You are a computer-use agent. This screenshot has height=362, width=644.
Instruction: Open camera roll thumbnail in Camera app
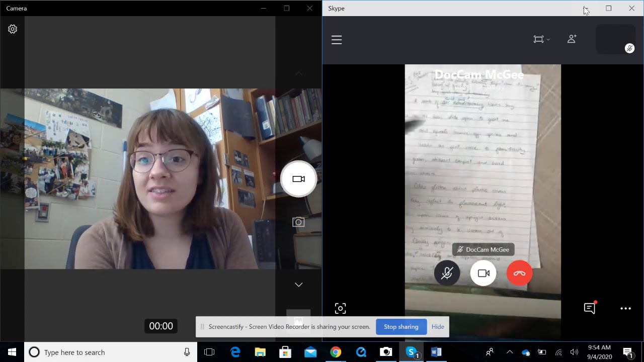(x=298, y=321)
